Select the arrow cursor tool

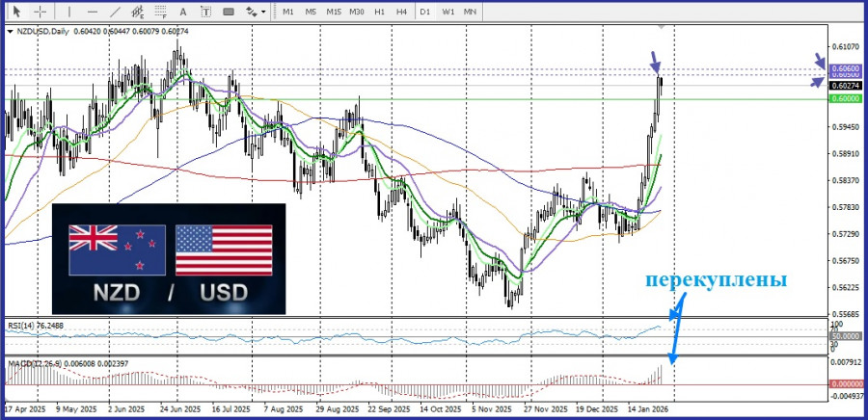(x=16, y=12)
